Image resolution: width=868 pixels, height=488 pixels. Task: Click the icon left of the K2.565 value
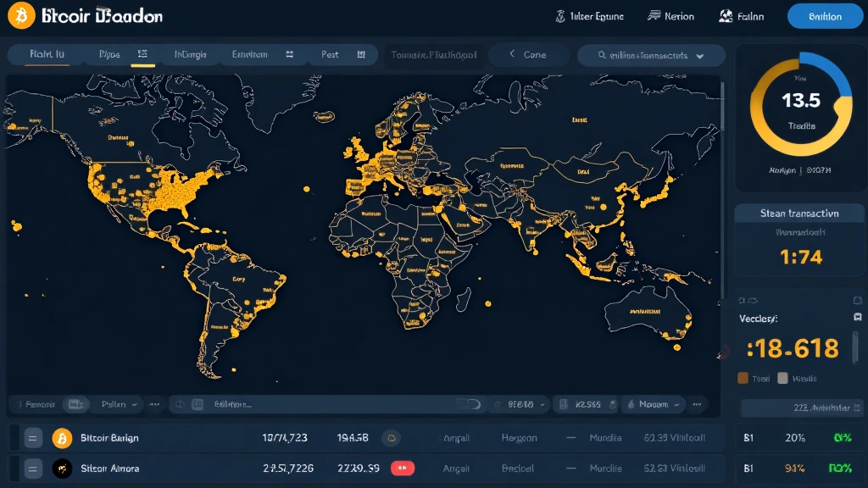(564, 404)
